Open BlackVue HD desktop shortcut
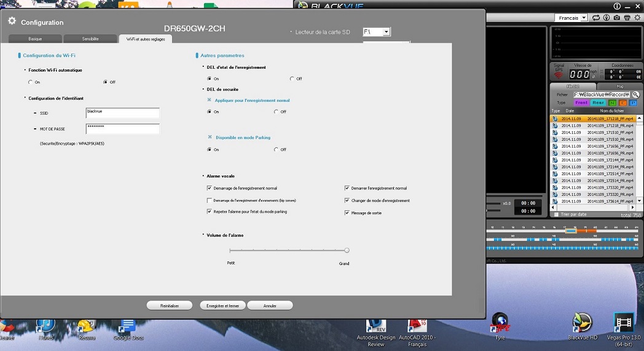 [583, 326]
